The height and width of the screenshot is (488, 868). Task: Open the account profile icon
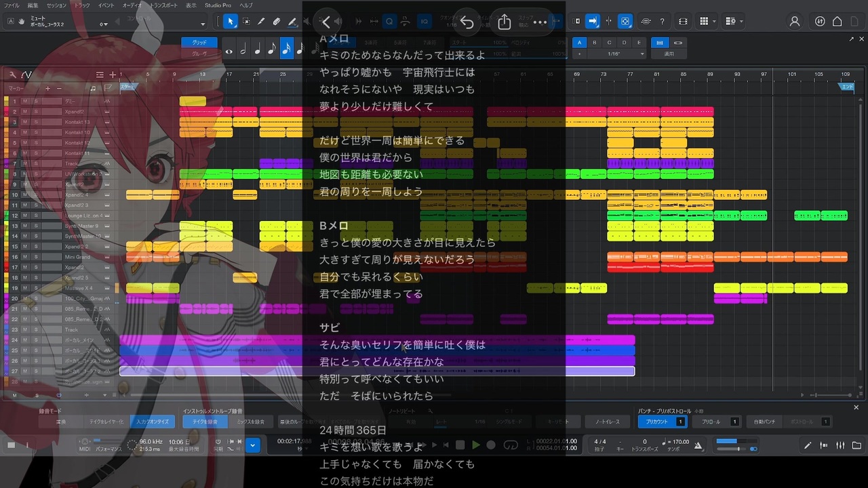(795, 22)
